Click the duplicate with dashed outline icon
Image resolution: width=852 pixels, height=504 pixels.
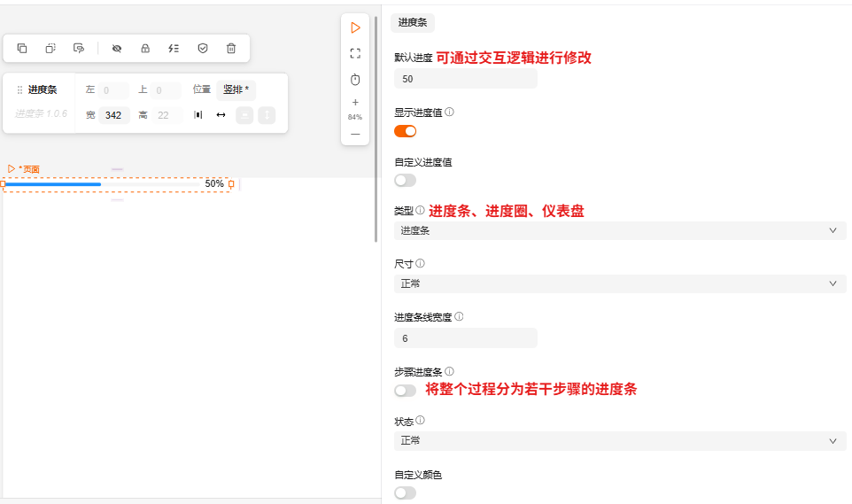pos(50,49)
